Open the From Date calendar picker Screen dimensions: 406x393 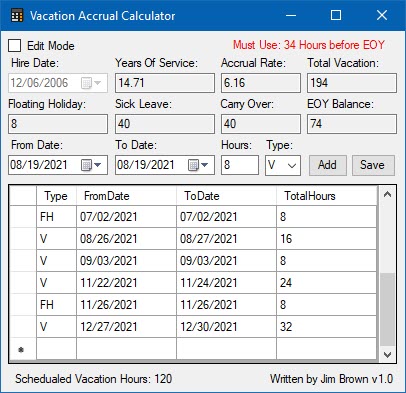[91, 165]
